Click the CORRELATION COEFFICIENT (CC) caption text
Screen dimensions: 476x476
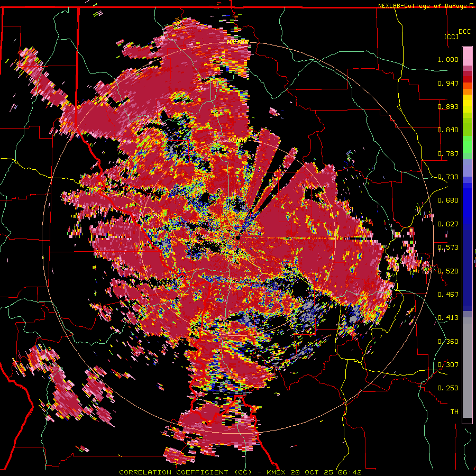pos(185,472)
